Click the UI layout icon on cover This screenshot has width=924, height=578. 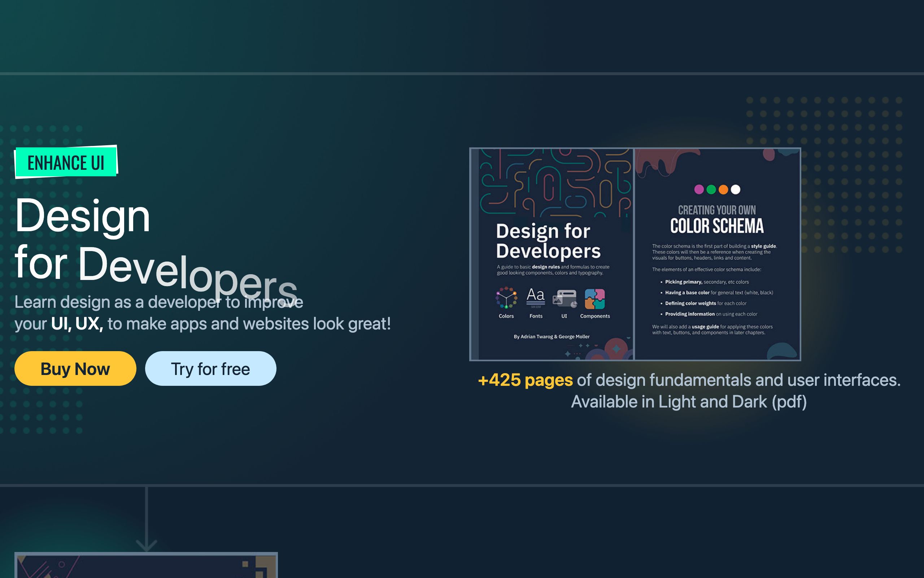pos(565,298)
